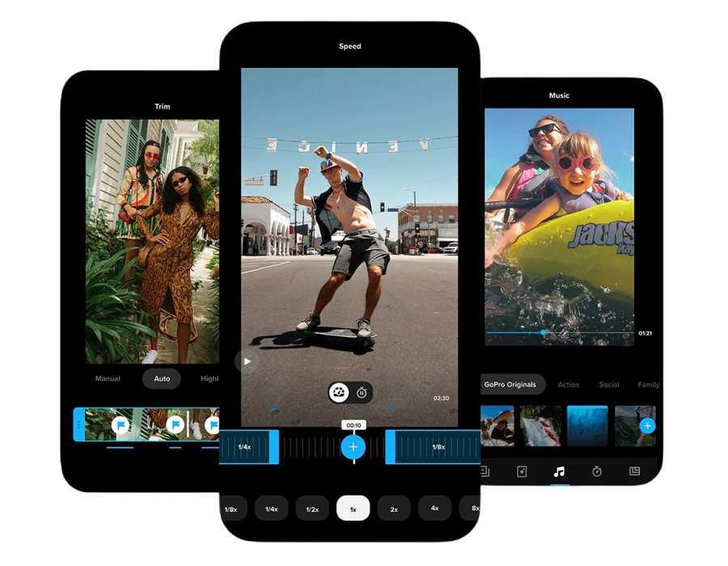Image resolution: width=728 pixels, height=566 pixels.
Task: Add music track with blue plus icon
Action: coord(647,425)
